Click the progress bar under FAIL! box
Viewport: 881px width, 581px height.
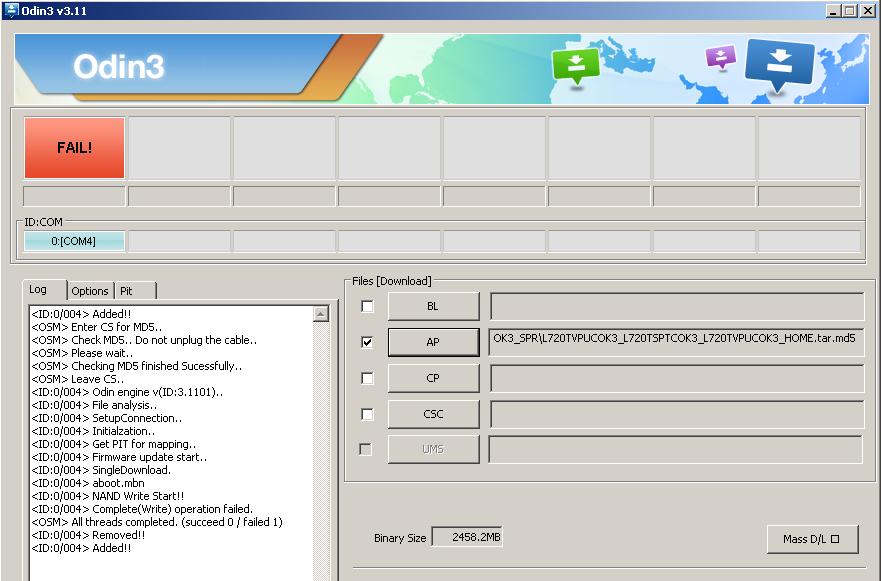[74, 197]
